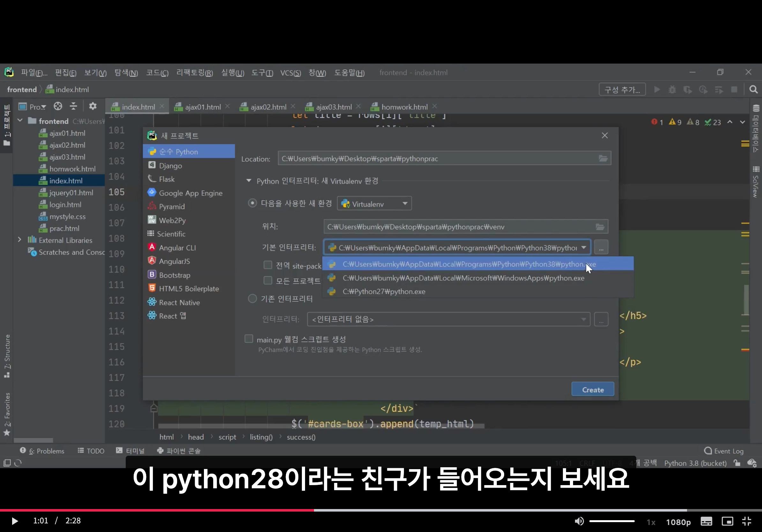Open the Virtualenv environment dropdown

click(x=374, y=203)
